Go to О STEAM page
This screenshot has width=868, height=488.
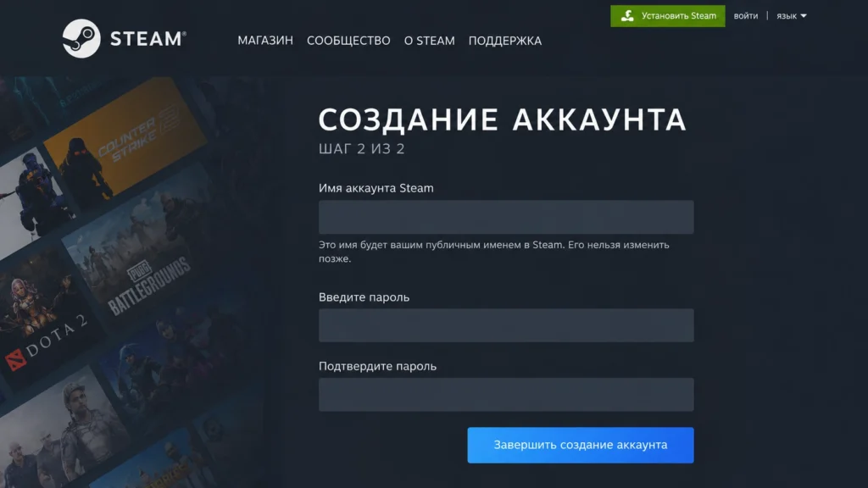click(x=429, y=41)
